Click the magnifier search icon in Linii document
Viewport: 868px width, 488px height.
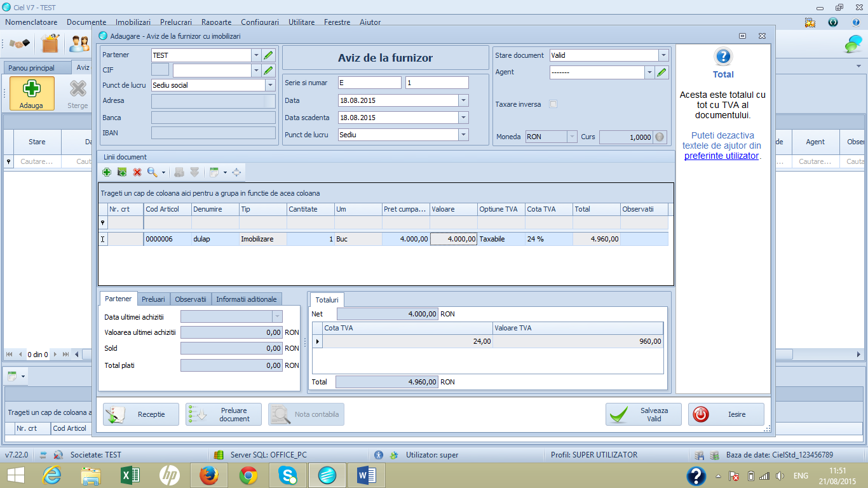tap(152, 172)
